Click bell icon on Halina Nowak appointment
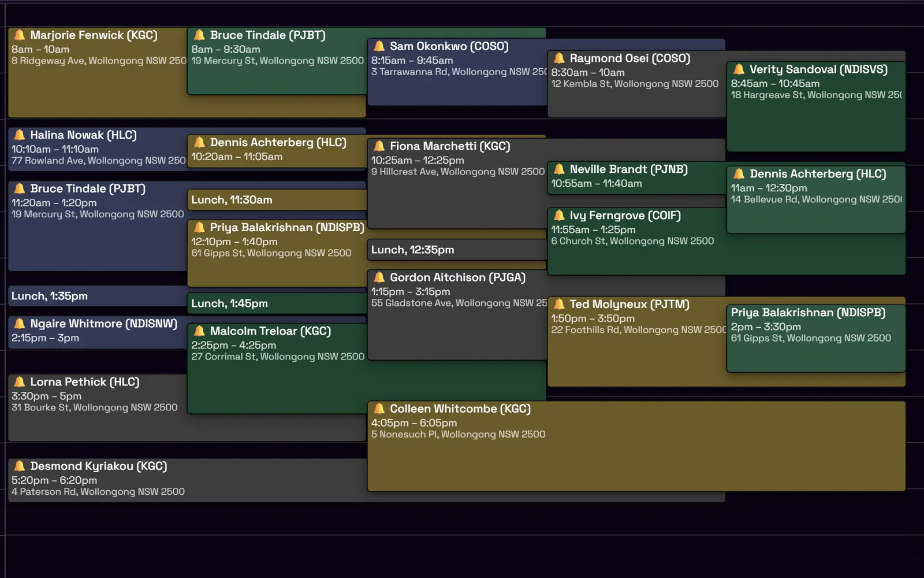924x578 pixels. click(20, 135)
